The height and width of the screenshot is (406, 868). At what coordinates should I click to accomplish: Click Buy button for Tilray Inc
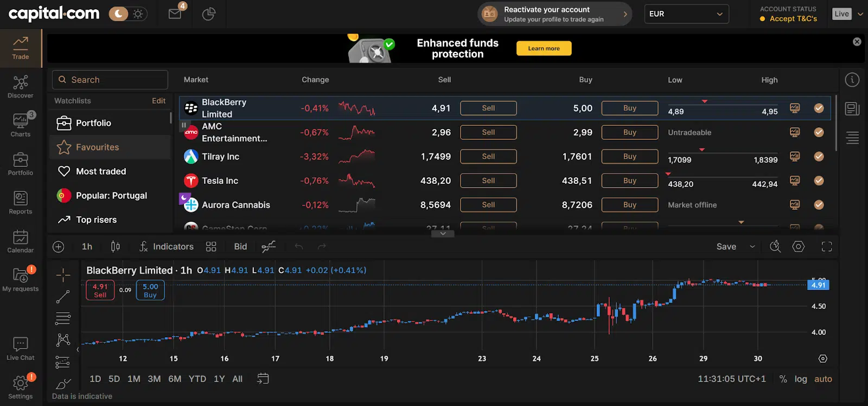pyautogui.click(x=629, y=157)
